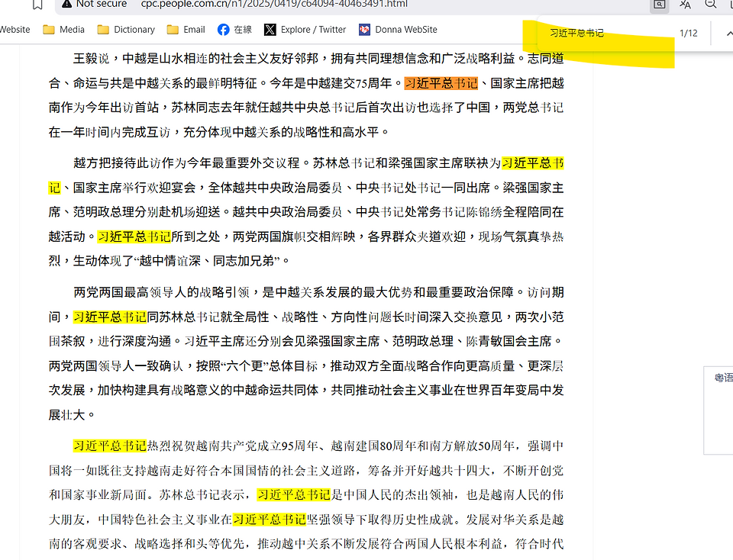Click highlighted 习近平总书记 before 坚强领导下
This screenshot has height=560, width=733.
[270, 520]
